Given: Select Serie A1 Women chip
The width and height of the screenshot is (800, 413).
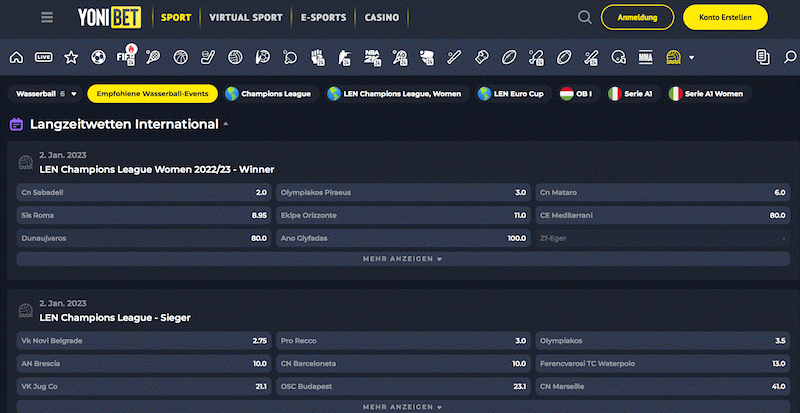Looking at the screenshot, I should point(708,94).
